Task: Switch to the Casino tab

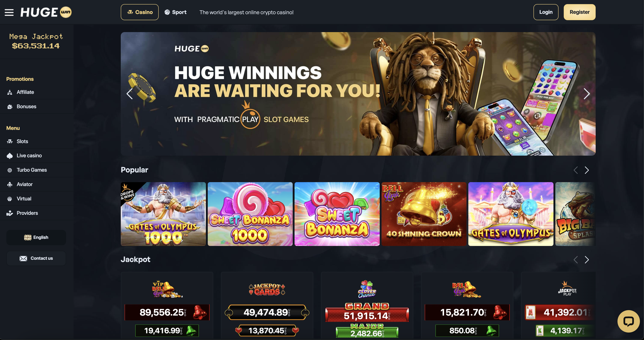Action: 139,12
